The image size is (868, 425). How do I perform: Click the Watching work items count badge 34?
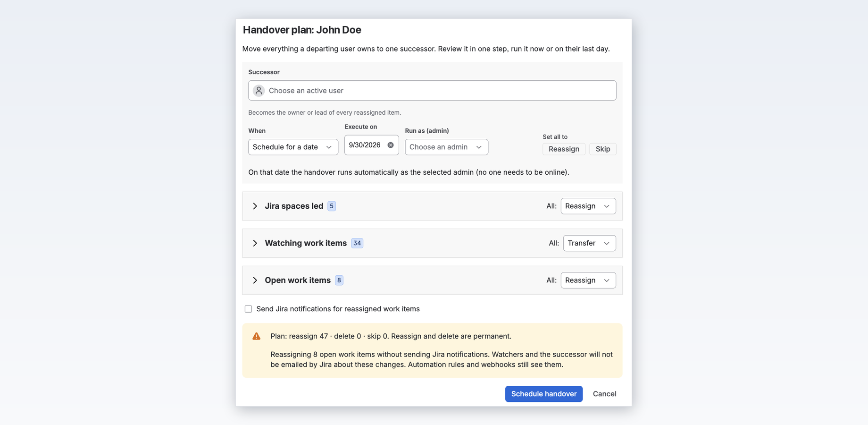357,243
